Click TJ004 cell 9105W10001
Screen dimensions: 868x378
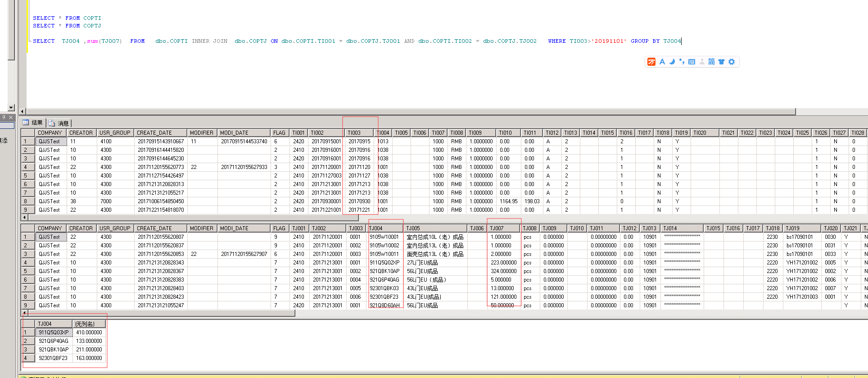pyautogui.click(x=384, y=237)
